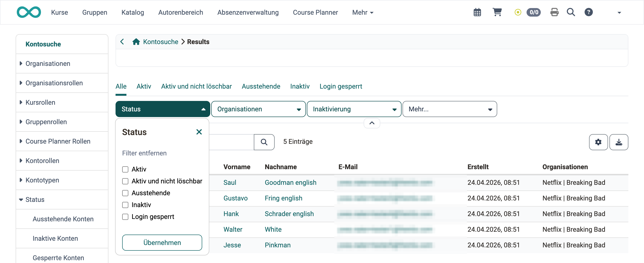The image size is (644, 263).
Task: Open Course Planner in top navigation
Action: 315,12
